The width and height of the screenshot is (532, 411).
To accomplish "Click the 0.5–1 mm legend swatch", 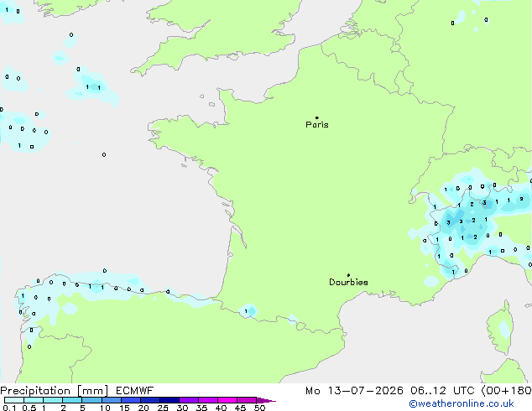I will [x=34, y=400].
